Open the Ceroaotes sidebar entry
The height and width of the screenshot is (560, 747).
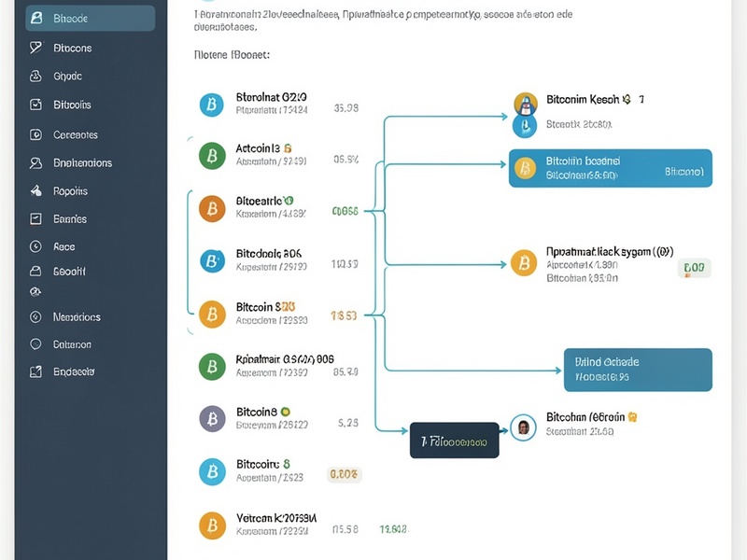pyautogui.click(x=76, y=134)
